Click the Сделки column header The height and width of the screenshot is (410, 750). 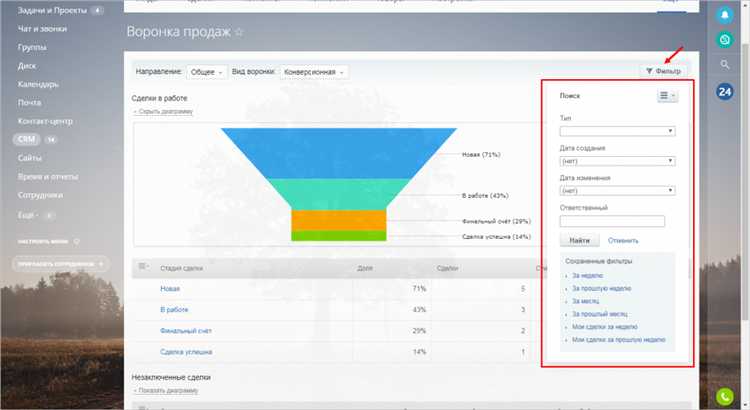447,268
